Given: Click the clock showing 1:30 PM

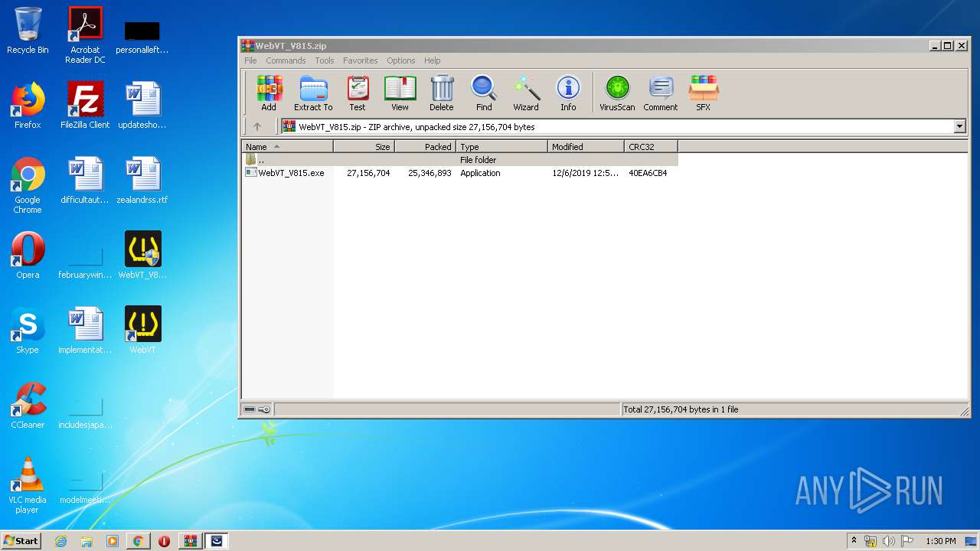Looking at the screenshot, I should pos(941,541).
